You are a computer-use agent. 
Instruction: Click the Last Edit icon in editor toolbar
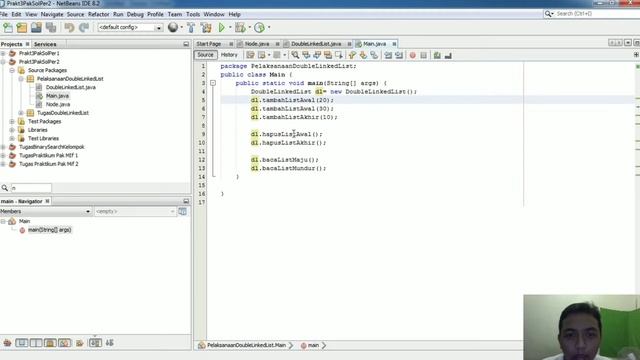click(250, 55)
